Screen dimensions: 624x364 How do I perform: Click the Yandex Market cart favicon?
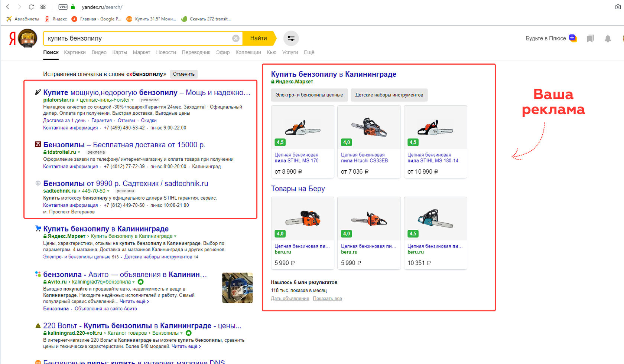pyautogui.click(x=38, y=229)
